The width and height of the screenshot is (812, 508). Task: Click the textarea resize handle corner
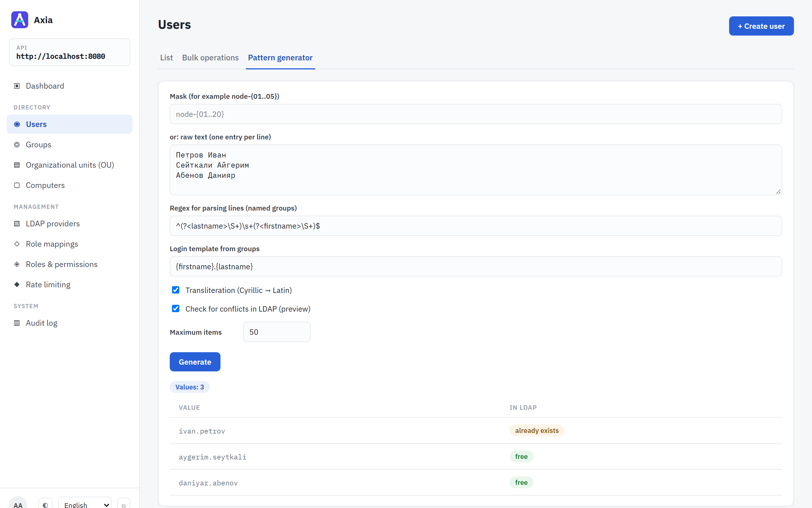click(778, 192)
